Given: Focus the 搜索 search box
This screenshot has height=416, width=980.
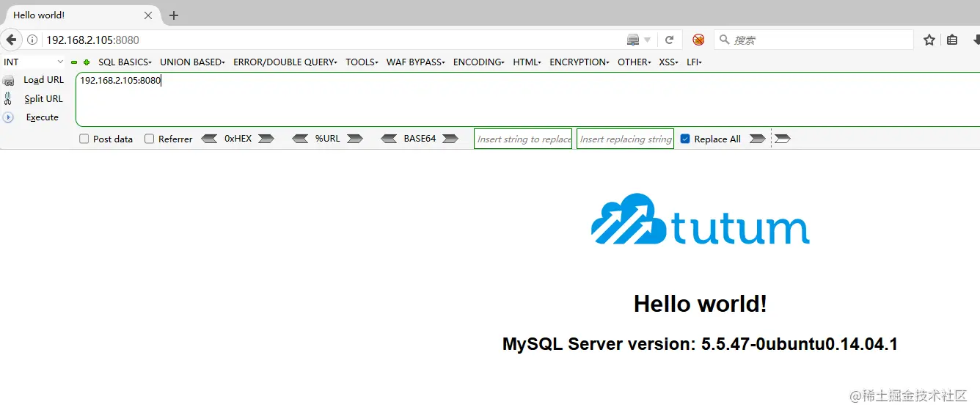Looking at the screenshot, I should point(814,40).
